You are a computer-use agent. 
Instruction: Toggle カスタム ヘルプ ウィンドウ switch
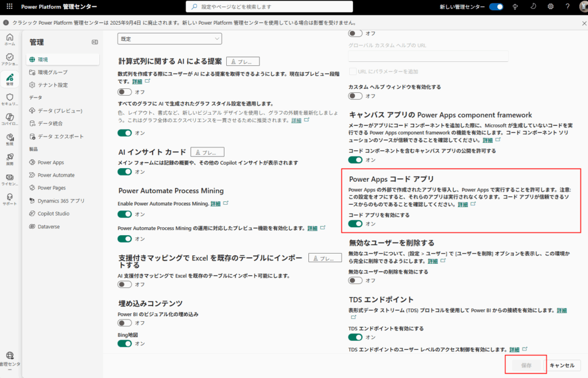click(355, 96)
